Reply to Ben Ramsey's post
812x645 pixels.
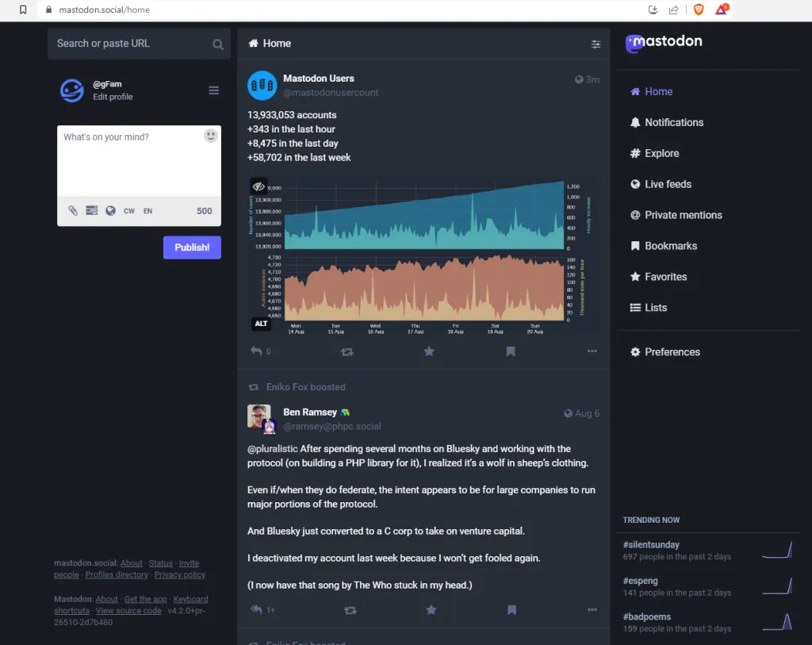click(256, 609)
